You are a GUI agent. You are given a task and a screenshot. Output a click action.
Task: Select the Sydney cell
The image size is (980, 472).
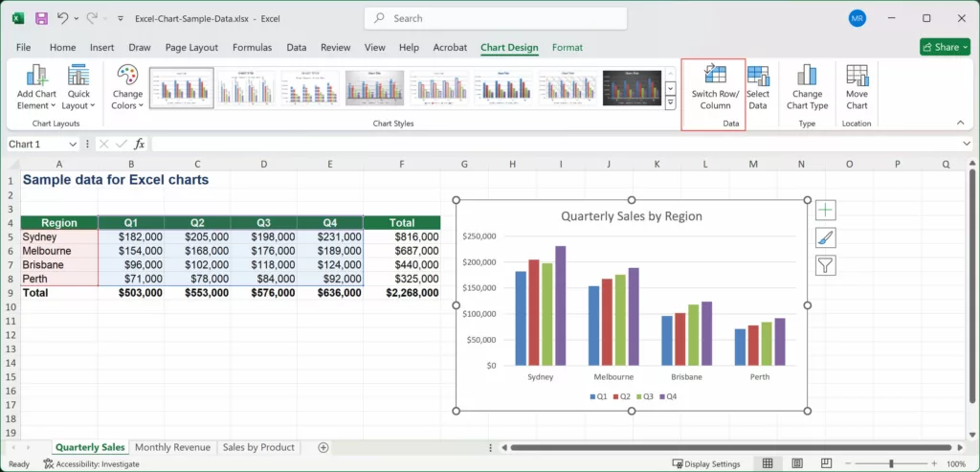[x=59, y=236]
